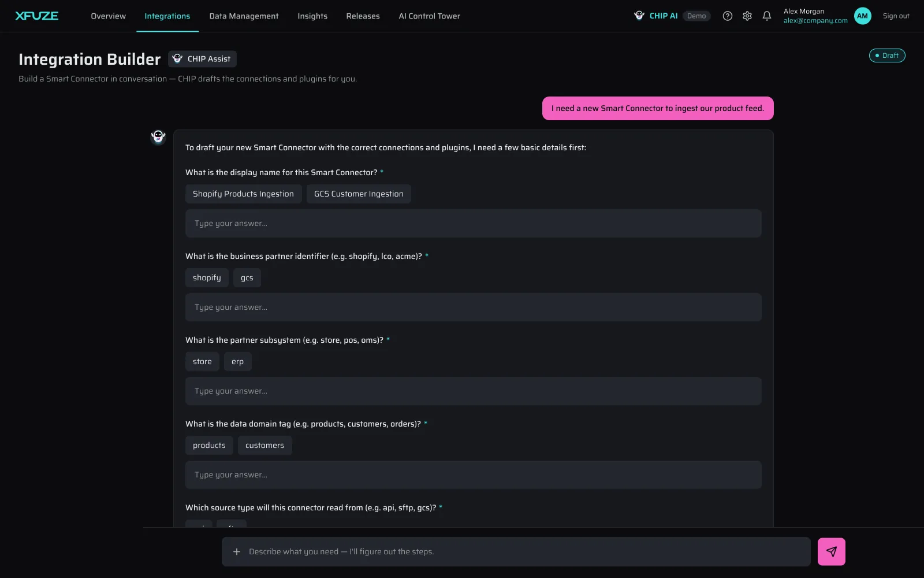Click the plus attachment icon in prompt bar
924x578 pixels.
click(237, 551)
